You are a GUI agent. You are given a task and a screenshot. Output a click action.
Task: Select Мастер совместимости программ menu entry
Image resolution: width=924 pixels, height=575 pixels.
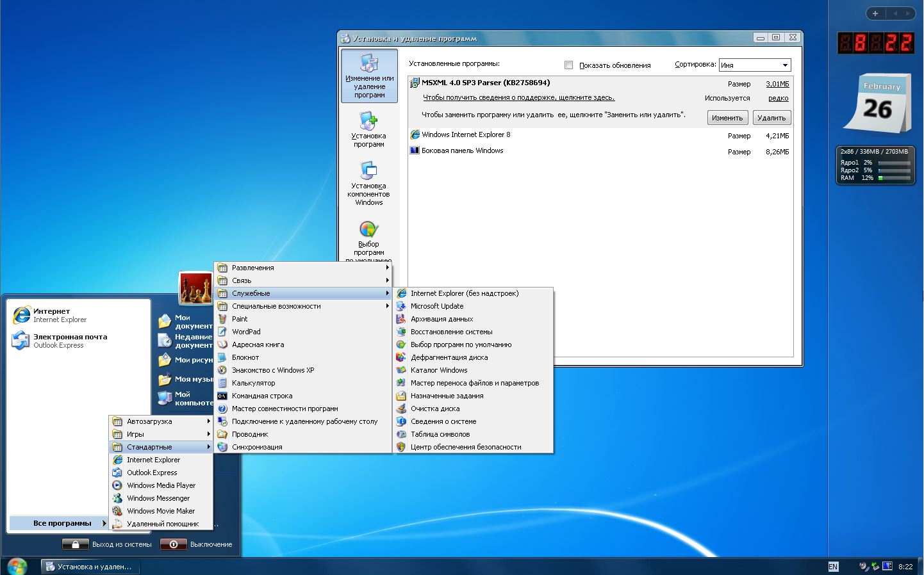click(x=303, y=409)
